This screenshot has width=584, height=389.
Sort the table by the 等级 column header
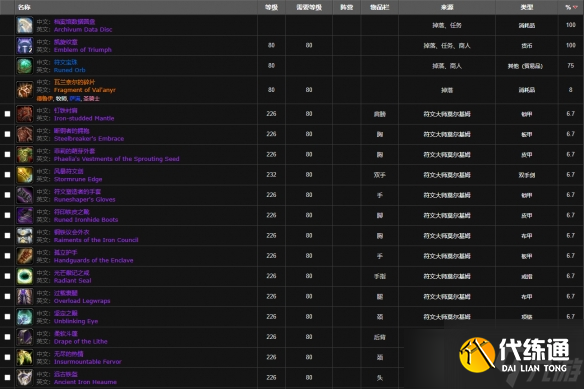[271, 7]
